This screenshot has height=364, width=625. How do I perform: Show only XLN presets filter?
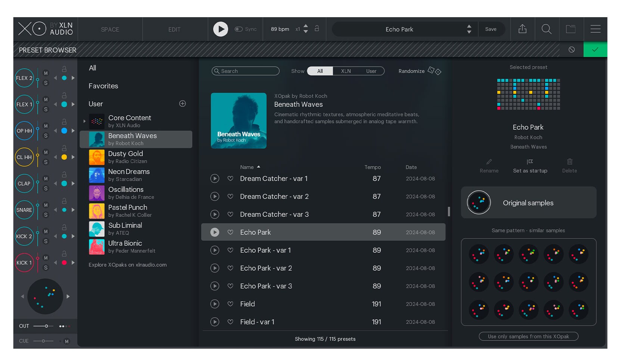pyautogui.click(x=346, y=71)
